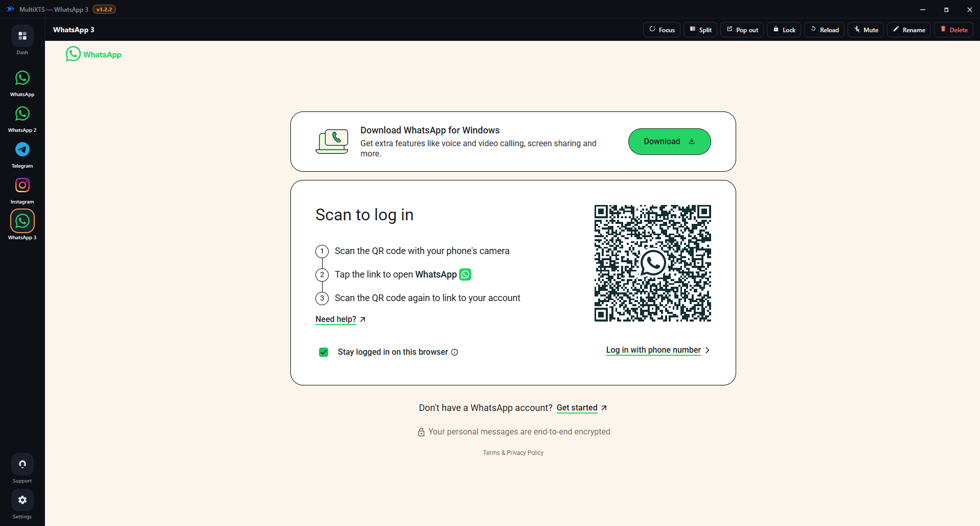Click the laptop phone icon in download banner
Image resolution: width=980 pixels, height=526 pixels.
332,142
